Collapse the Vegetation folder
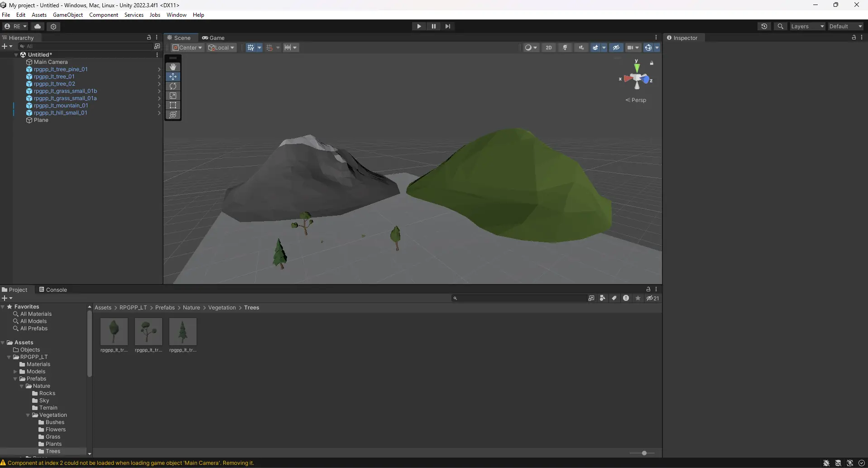The width and height of the screenshot is (868, 468). tap(28, 415)
